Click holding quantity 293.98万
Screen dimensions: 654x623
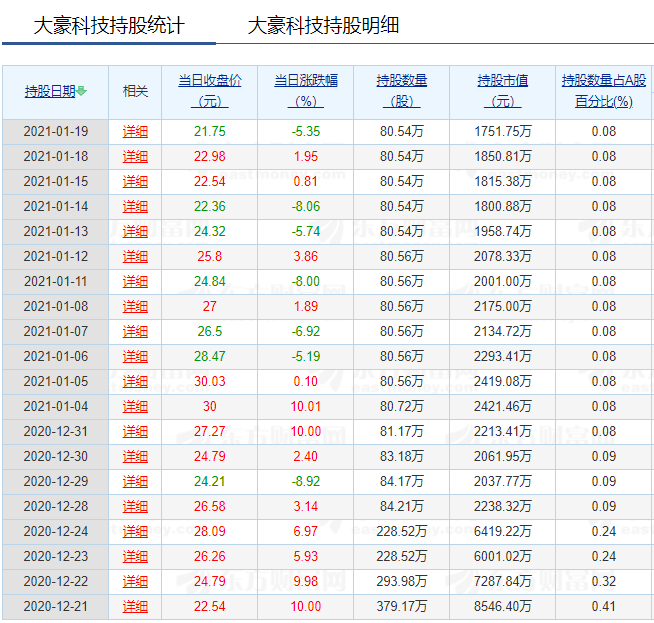pyautogui.click(x=402, y=582)
